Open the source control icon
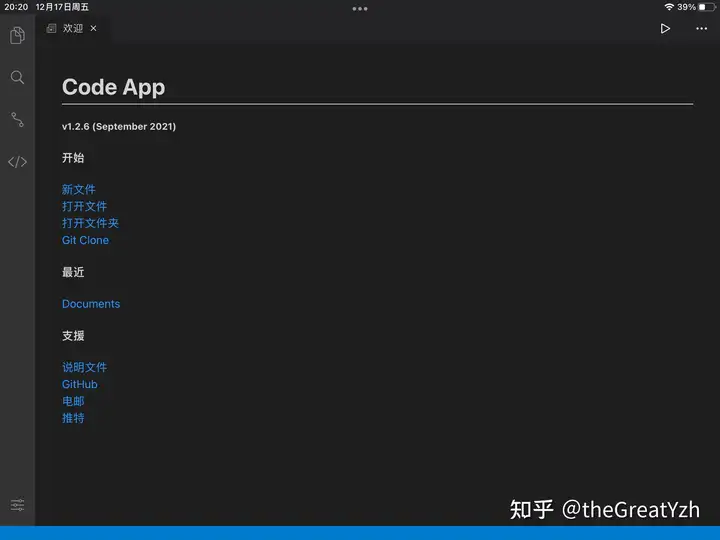 [x=17, y=119]
